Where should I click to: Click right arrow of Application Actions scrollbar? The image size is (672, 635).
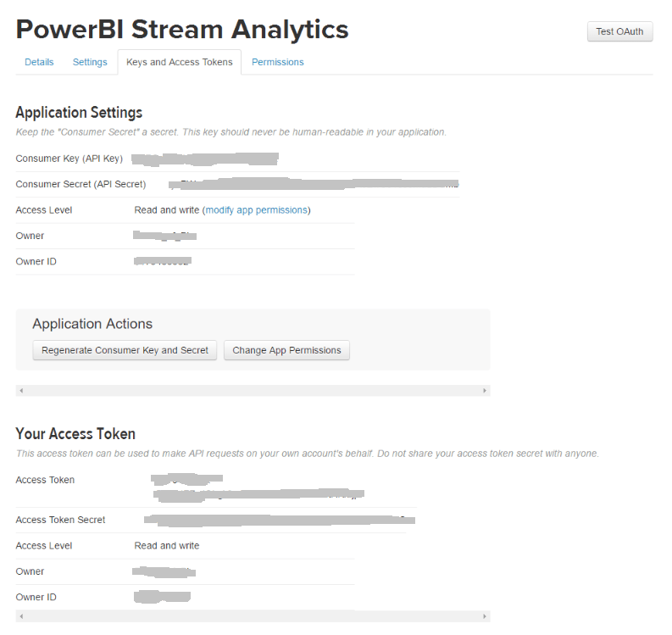[x=485, y=391]
